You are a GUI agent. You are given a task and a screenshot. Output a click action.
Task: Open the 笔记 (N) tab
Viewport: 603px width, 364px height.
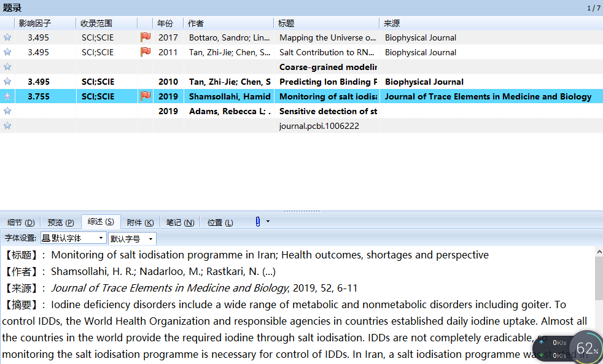[x=180, y=223]
